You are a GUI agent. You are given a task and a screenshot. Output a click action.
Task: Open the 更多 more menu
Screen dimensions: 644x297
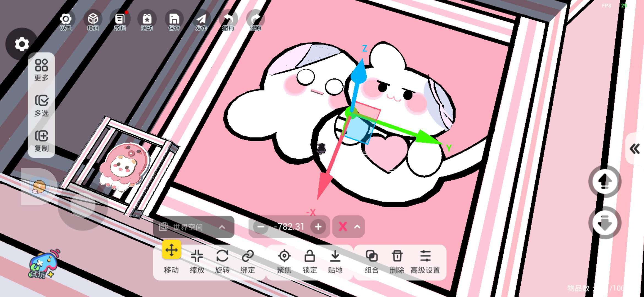click(42, 66)
